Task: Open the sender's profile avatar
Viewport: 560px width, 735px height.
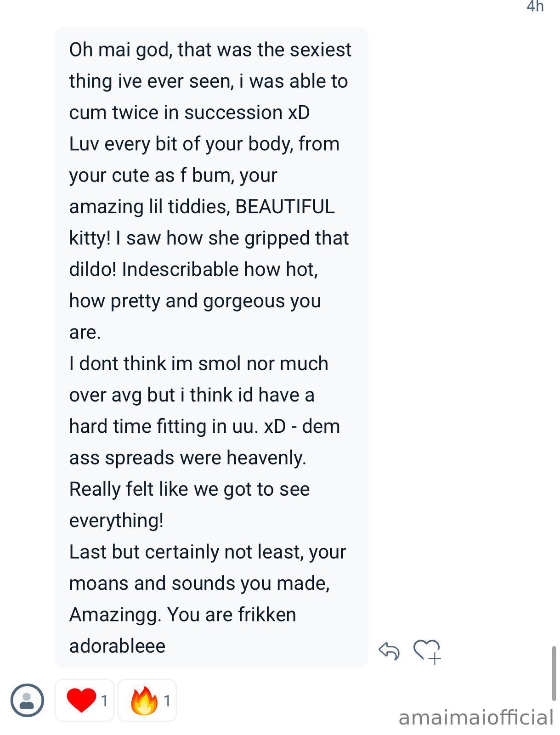Action: (27, 701)
